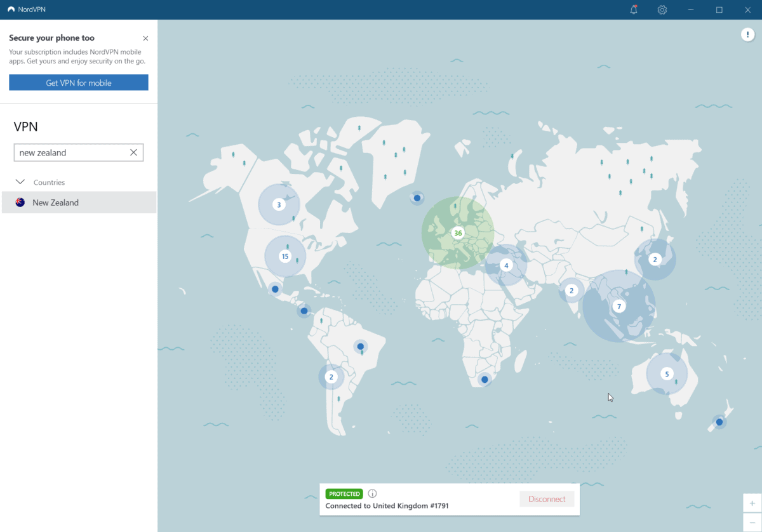Viewport: 762px width, 532px height.
Task: Click the PROTECTED status badge
Action: 344,493
